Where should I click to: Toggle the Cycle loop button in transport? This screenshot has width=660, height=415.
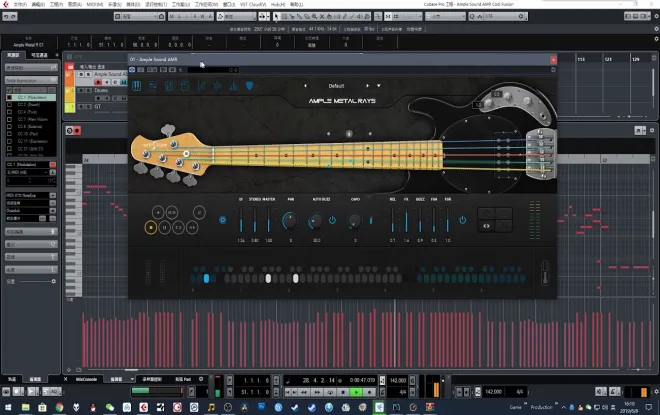coord(330,392)
